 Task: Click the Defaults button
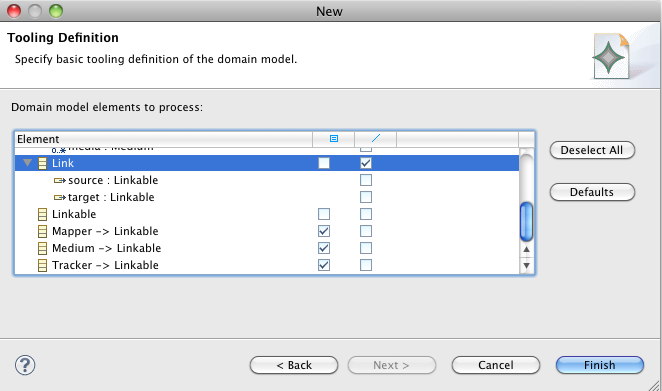coord(592,192)
